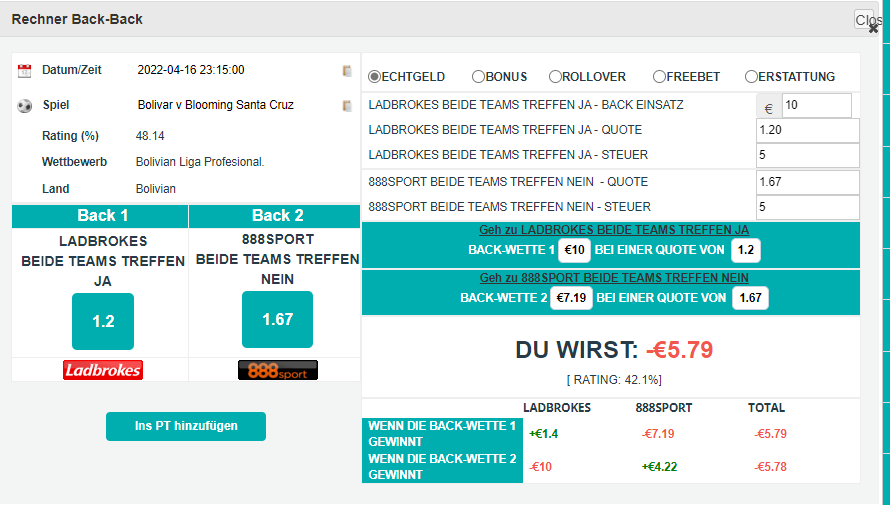The width and height of the screenshot is (890, 505).
Task: Follow the Geh zu 888SPORT link
Action: click(x=614, y=277)
